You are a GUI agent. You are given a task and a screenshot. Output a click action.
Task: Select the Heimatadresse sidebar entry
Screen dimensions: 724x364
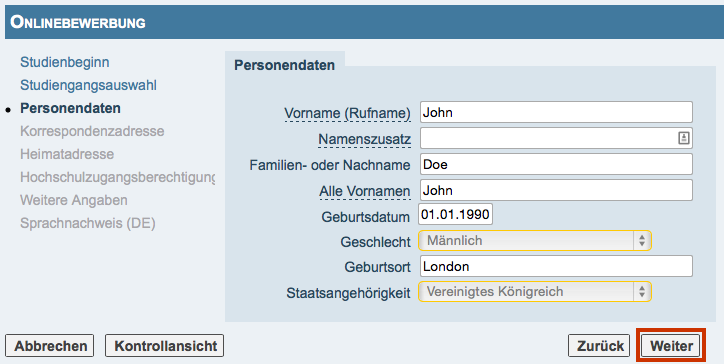[67, 154]
